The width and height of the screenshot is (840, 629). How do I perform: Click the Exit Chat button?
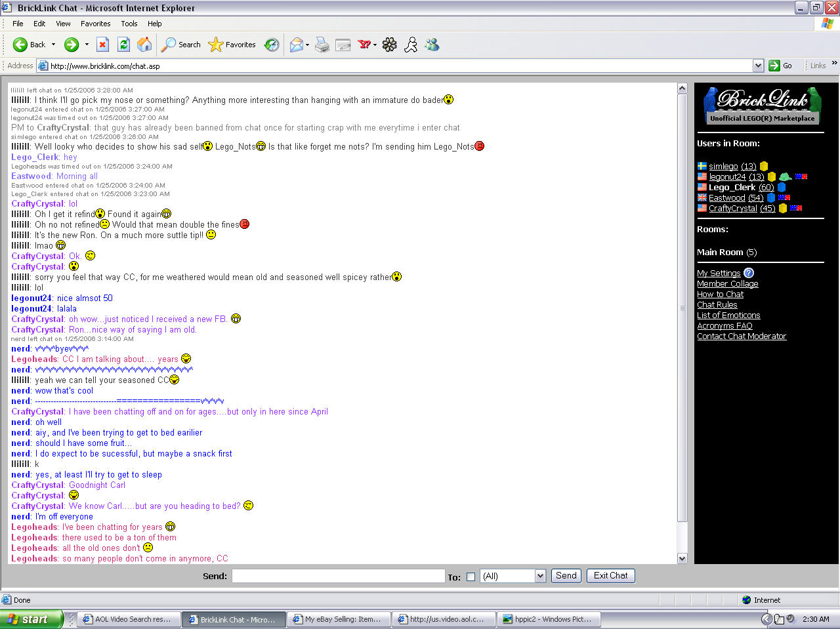pos(610,575)
